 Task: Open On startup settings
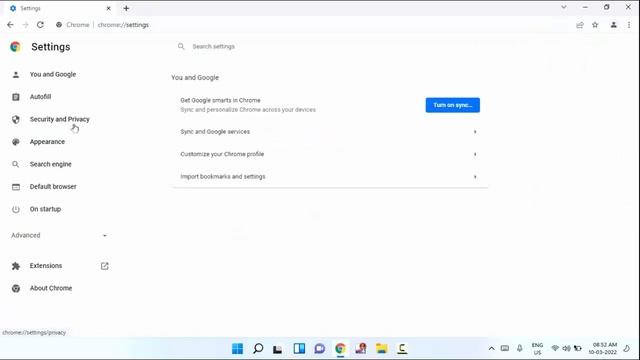tap(45, 209)
